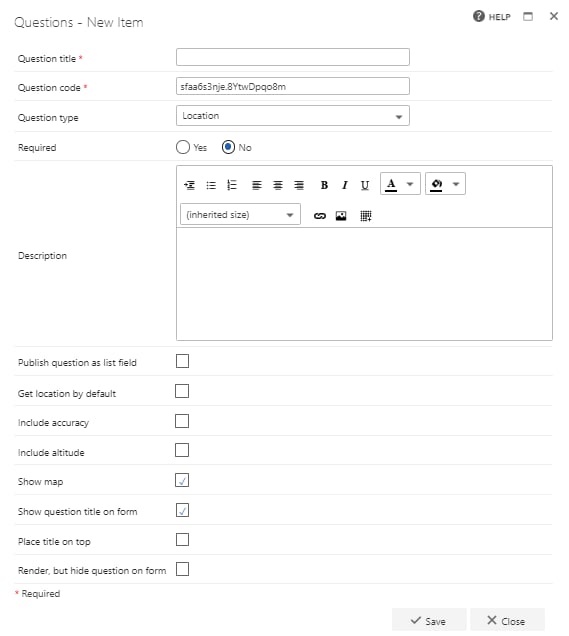The width and height of the screenshot is (569, 636).
Task: Click the Save button
Action: tap(429, 621)
